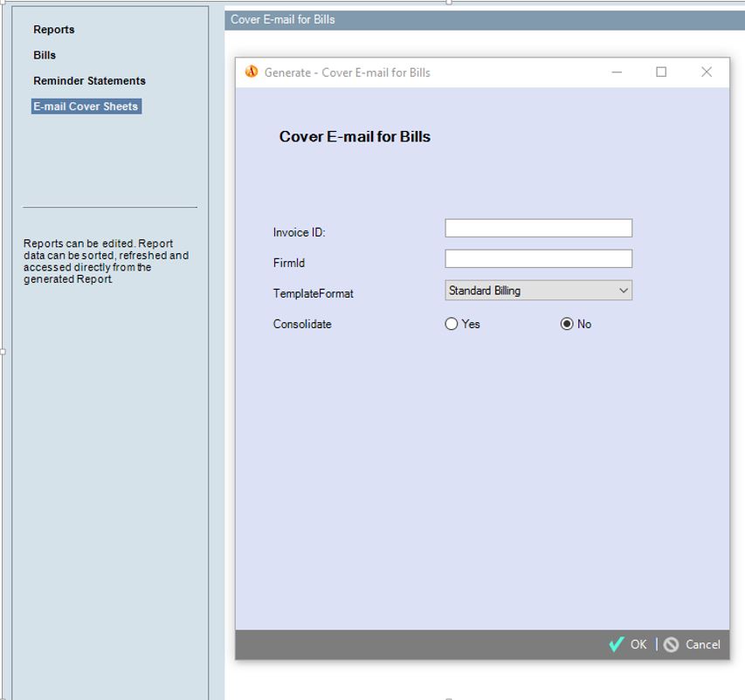745x700 pixels.
Task: Click the Cancel prohibition circle icon
Action: [671, 644]
